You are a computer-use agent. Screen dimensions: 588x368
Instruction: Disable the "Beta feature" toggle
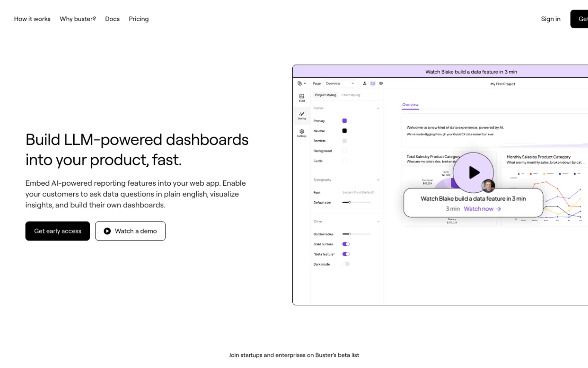(346, 254)
